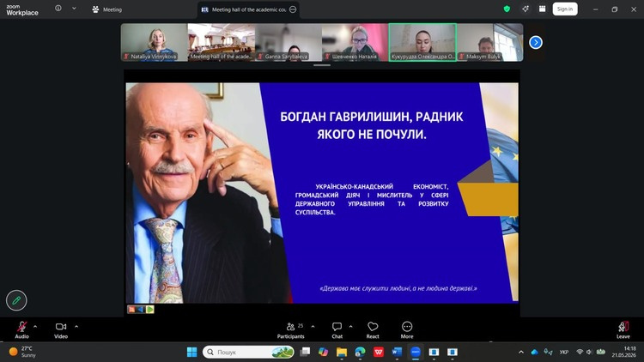Click the Zoom Workplace logo
This screenshot has height=362, width=644.
[22, 9]
